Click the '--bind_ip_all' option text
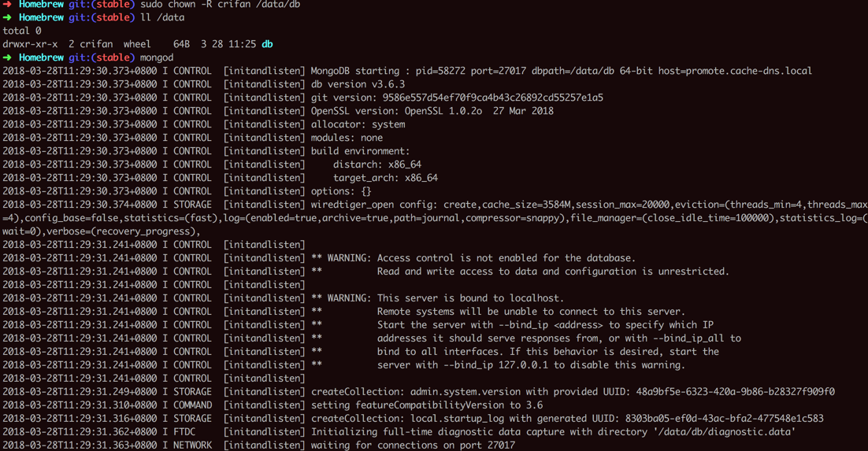The image size is (868, 451). [689, 338]
